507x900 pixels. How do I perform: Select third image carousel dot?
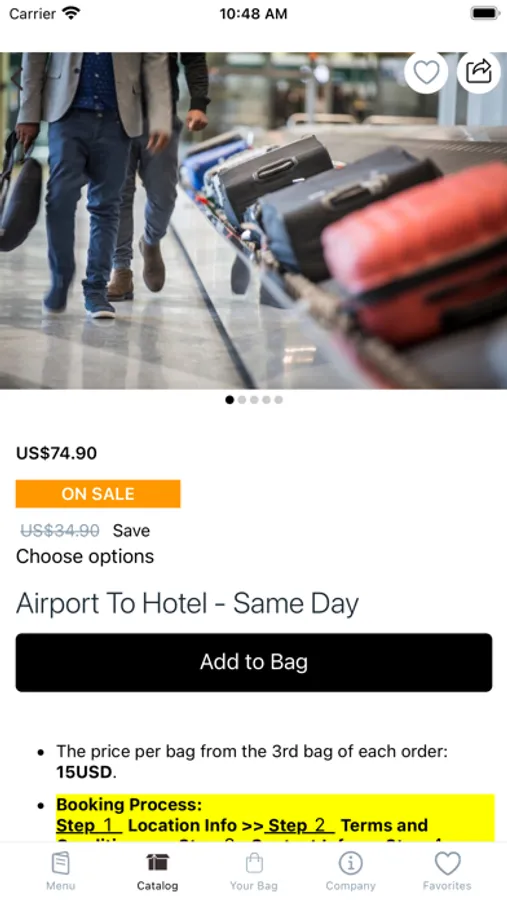[x=254, y=399]
